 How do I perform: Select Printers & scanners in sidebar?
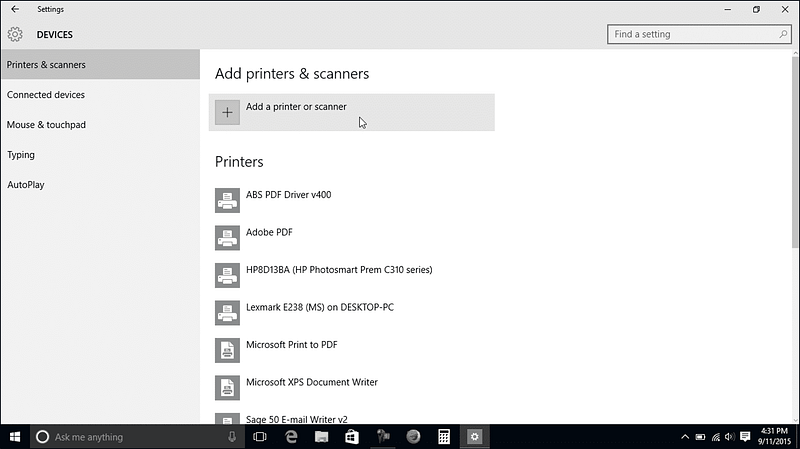click(x=101, y=65)
